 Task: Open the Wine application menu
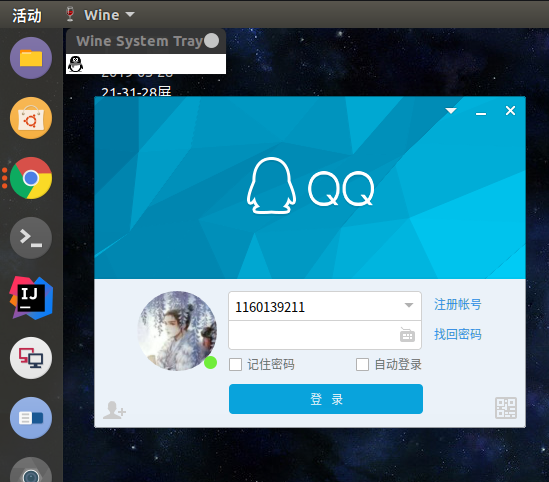(x=109, y=15)
